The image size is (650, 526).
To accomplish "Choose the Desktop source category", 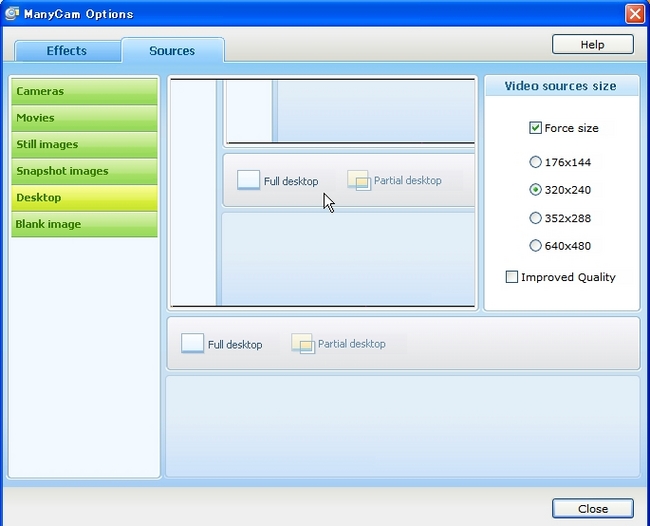I will click(x=85, y=198).
